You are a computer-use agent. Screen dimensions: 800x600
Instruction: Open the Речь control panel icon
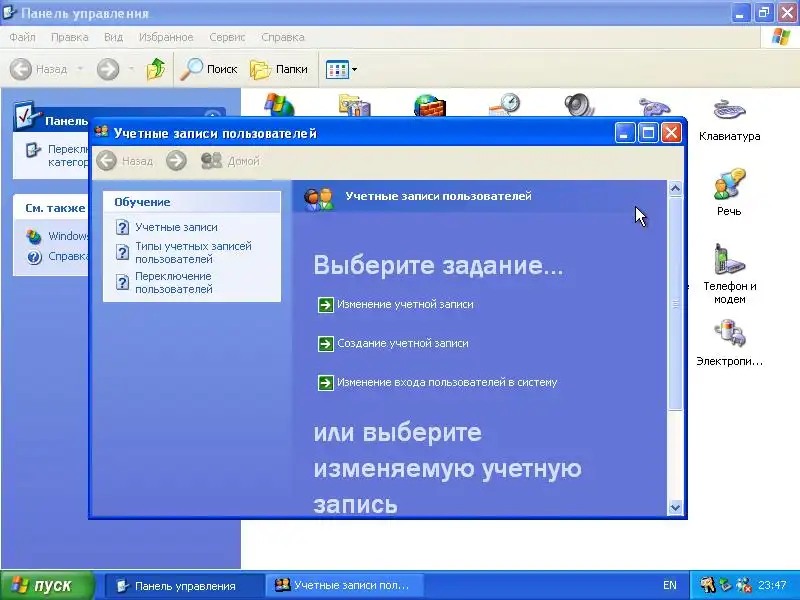click(729, 192)
